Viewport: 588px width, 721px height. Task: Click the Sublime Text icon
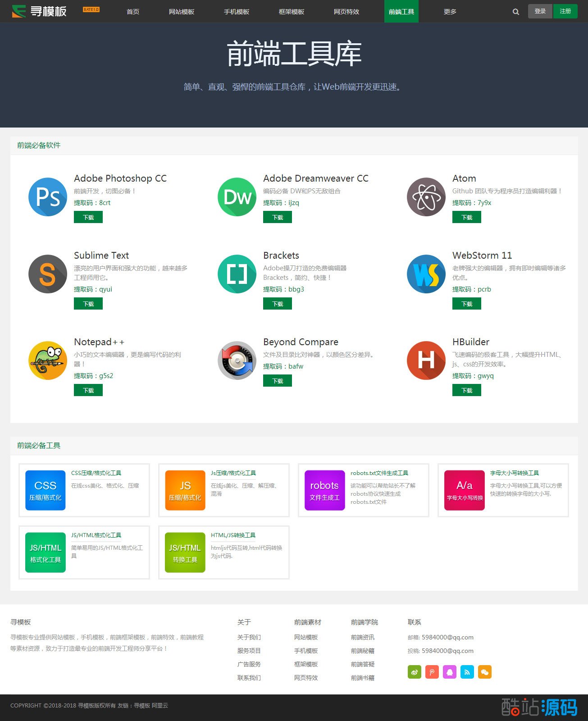pyautogui.click(x=48, y=274)
